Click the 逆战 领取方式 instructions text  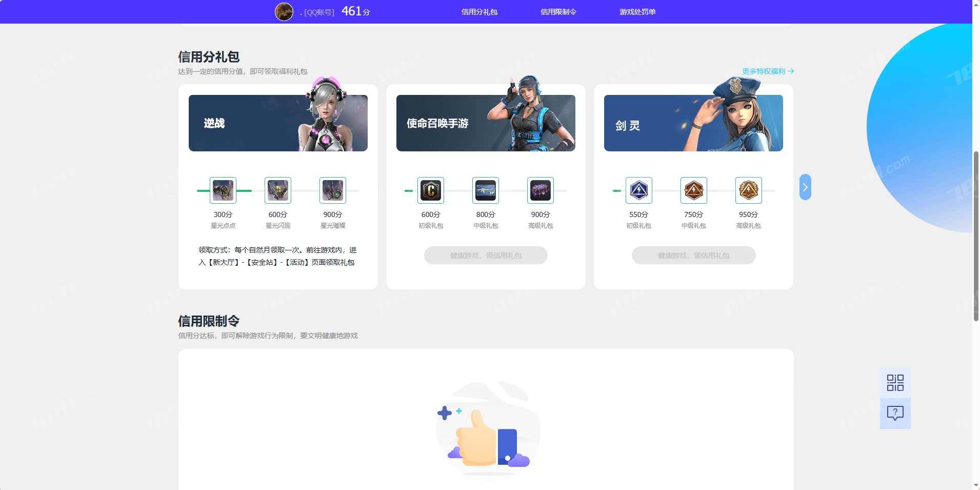277,256
